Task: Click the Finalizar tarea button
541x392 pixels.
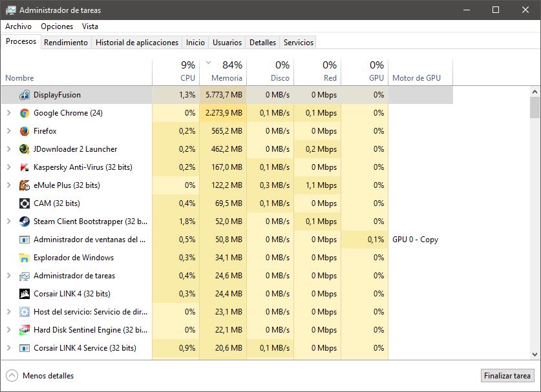Action: 507,375
